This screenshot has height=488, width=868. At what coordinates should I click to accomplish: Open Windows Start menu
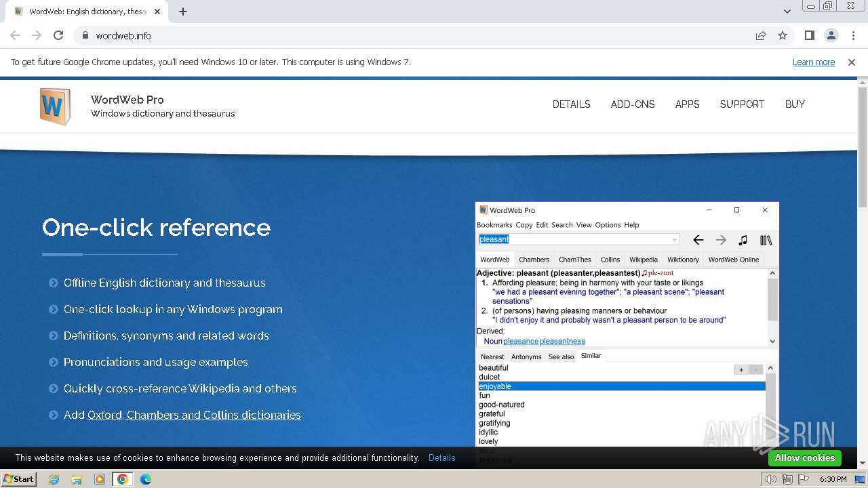tap(18, 479)
